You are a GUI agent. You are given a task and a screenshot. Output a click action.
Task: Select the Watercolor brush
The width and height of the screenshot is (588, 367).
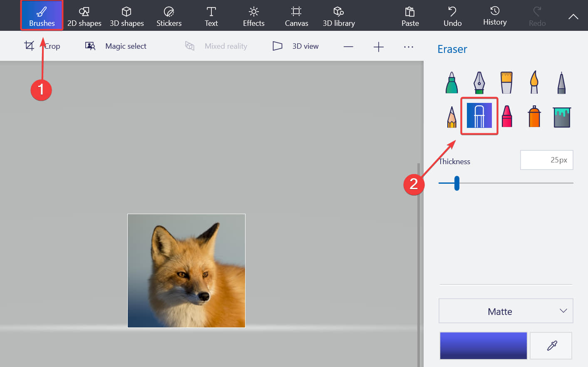(x=534, y=82)
